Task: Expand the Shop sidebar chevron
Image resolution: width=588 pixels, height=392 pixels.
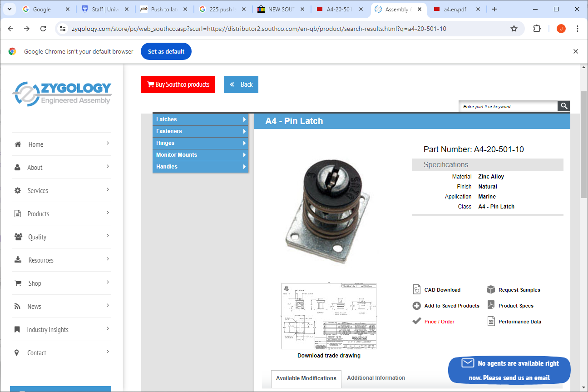Action: [108, 282]
